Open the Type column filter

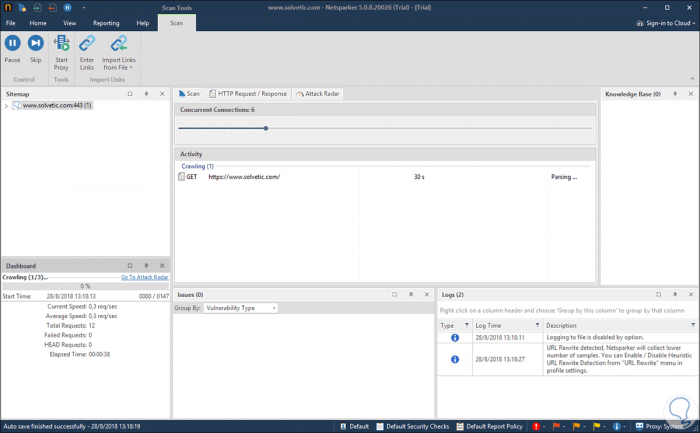tap(467, 325)
